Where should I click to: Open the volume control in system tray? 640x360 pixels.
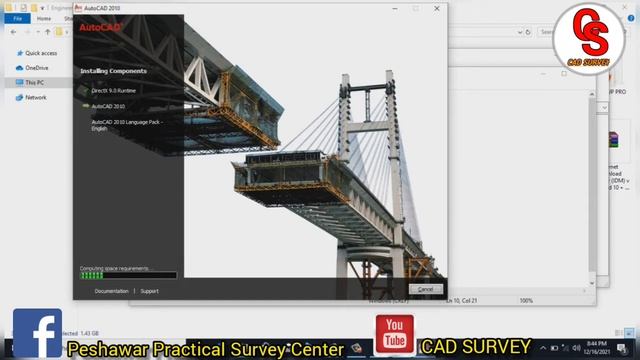576,348
